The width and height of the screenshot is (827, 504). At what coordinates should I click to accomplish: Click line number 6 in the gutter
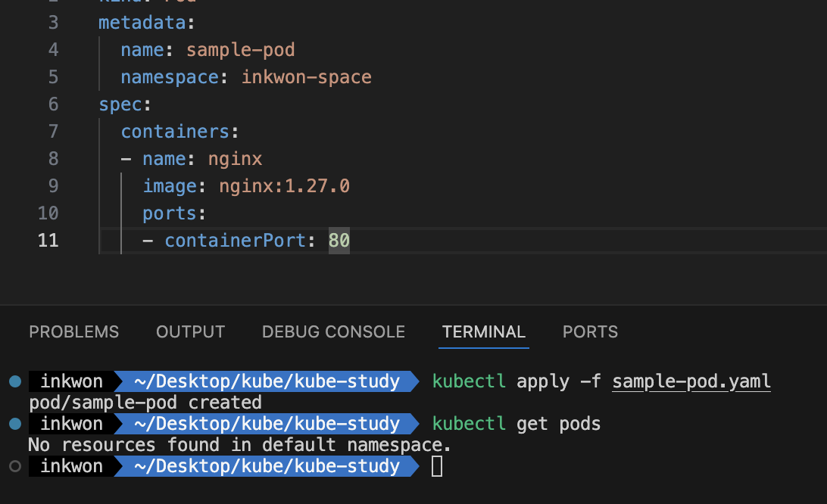pyautogui.click(x=53, y=104)
